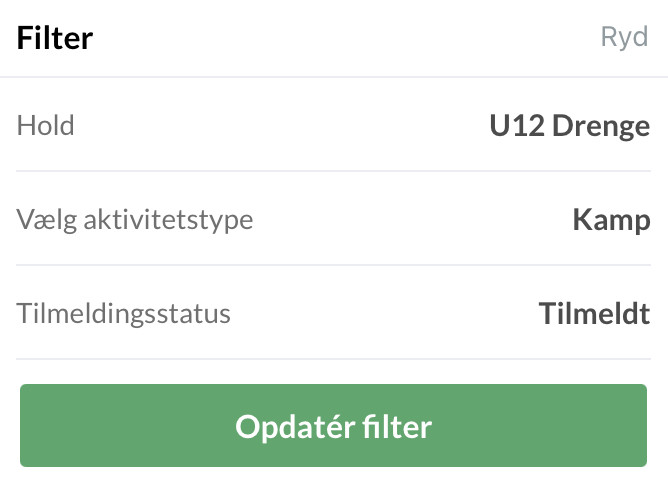Click the U12 Drenge team value
The height and width of the screenshot is (485, 668).
click(569, 126)
